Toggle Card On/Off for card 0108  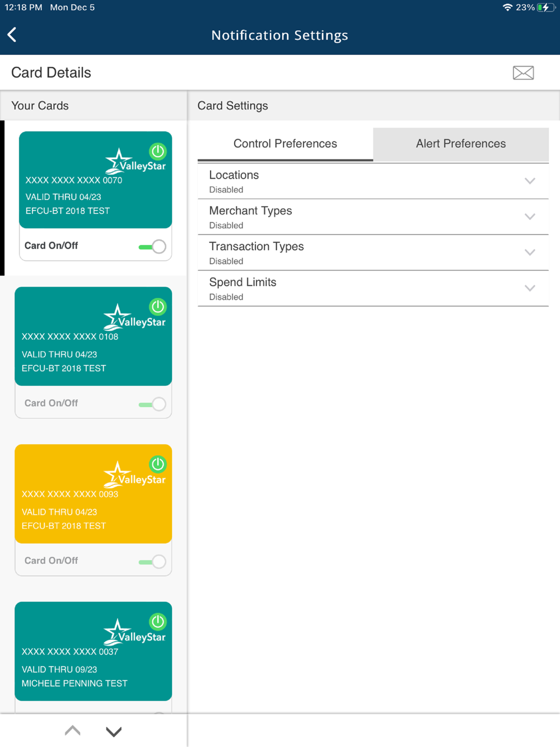coord(152,404)
